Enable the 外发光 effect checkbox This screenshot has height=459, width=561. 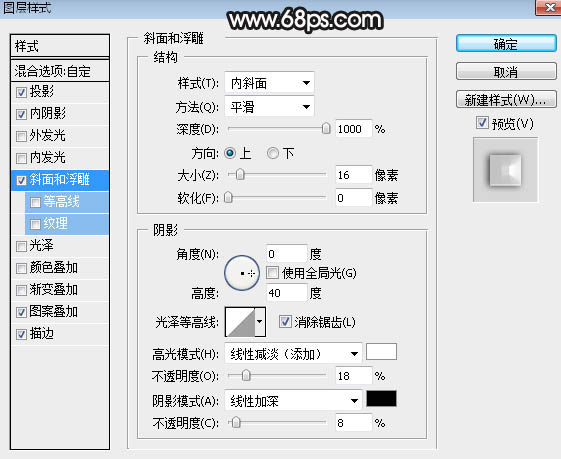[21, 136]
